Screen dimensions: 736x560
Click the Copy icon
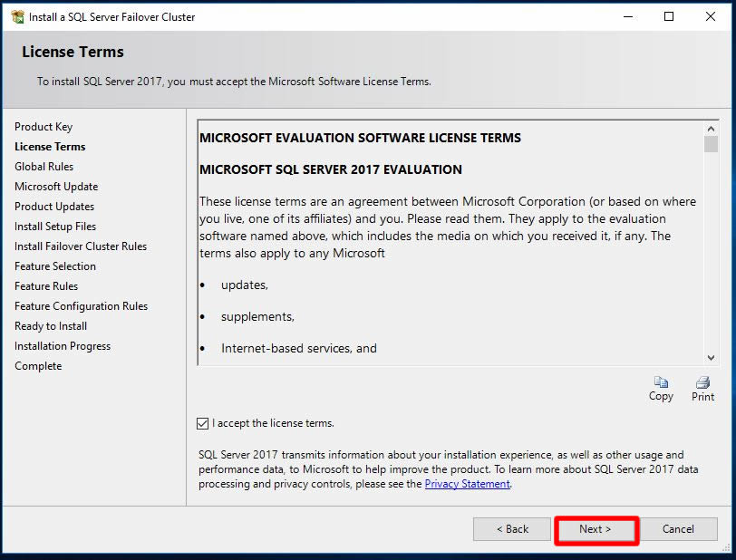(x=661, y=382)
